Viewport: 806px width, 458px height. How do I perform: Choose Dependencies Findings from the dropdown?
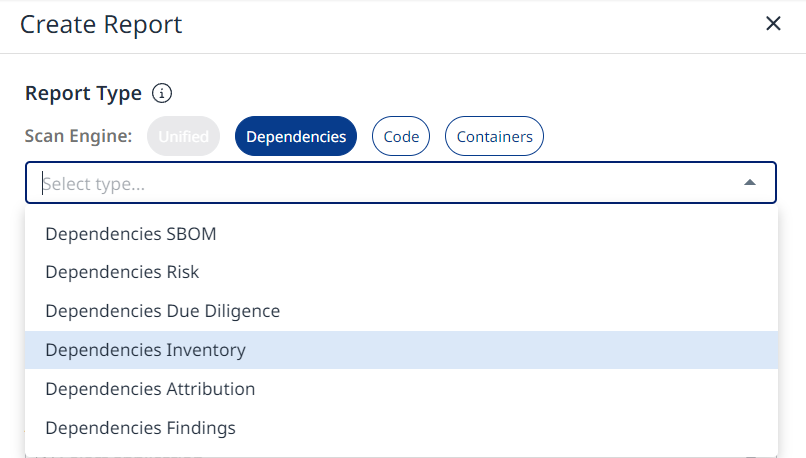coord(141,428)
